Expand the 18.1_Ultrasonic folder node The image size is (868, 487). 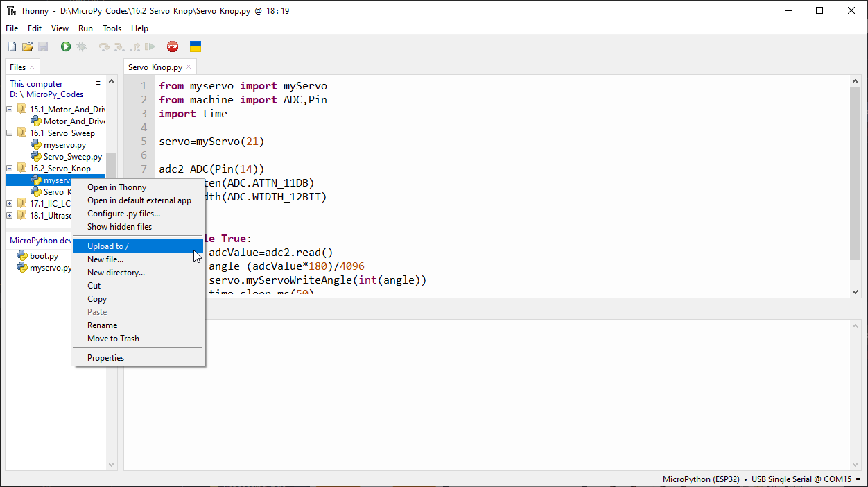click(x=10, y=216)
